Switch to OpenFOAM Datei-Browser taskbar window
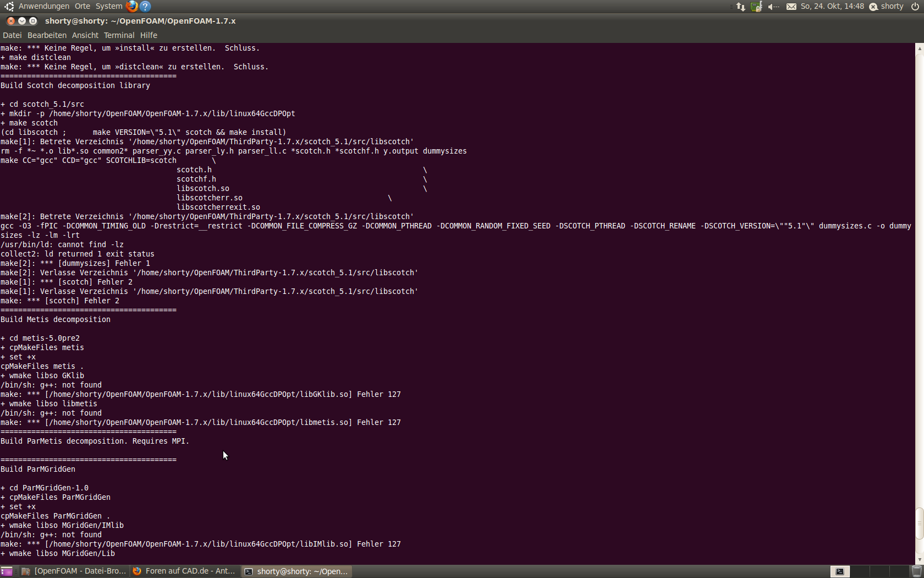 74,571
